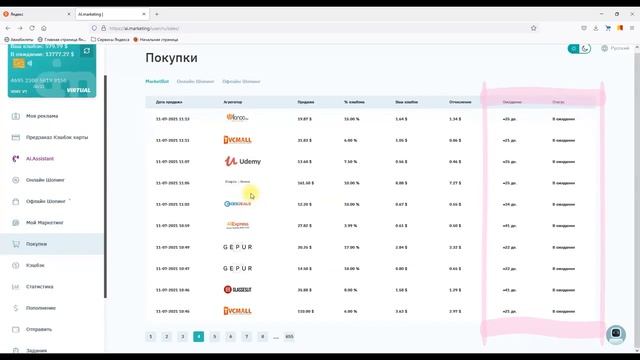Image resolution: width=640 pixels, height=360 pixels.
Task: Switch to the Яндекс browser tab
Action: (37, 14)
